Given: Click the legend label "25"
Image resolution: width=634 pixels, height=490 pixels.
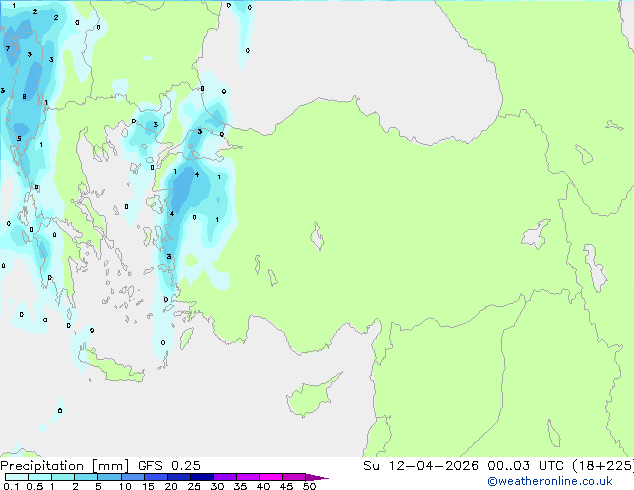Looking at the screenshot, I should click(194, 486).
